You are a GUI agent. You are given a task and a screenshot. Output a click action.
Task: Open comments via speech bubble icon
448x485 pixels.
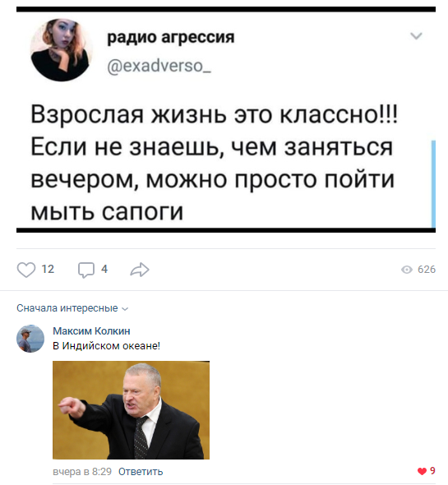point(86,270)
